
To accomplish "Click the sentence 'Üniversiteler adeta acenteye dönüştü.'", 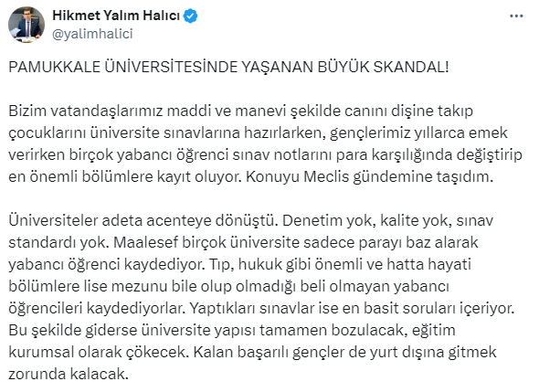I will 143,220.
